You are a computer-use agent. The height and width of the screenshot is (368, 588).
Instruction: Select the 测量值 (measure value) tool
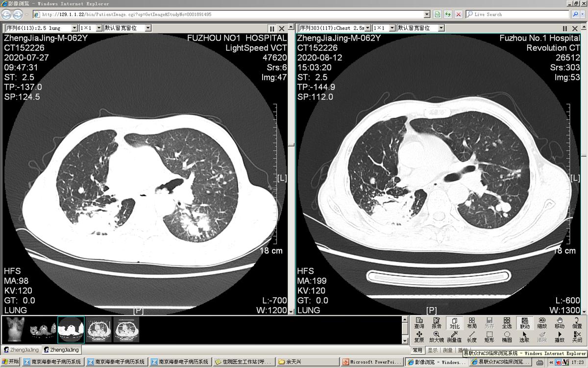click(x=455, y=337)
